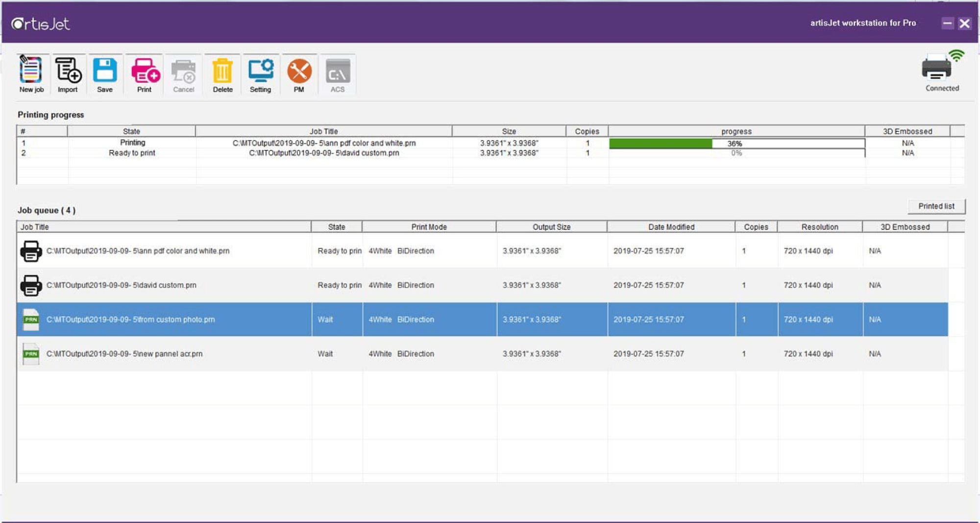Cancel the current print job
Image resolution: width=980 pixels, height=523 pixels.
(184, 74)
